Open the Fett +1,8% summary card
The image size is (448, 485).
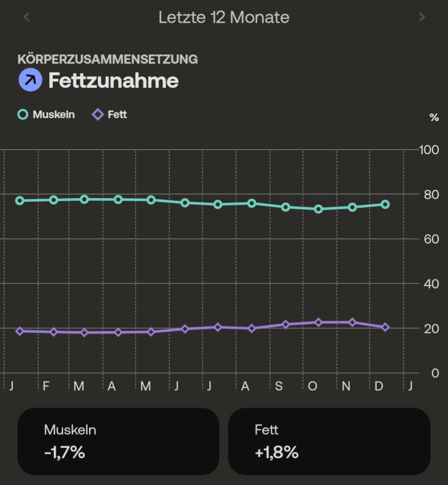pos(329,442)
